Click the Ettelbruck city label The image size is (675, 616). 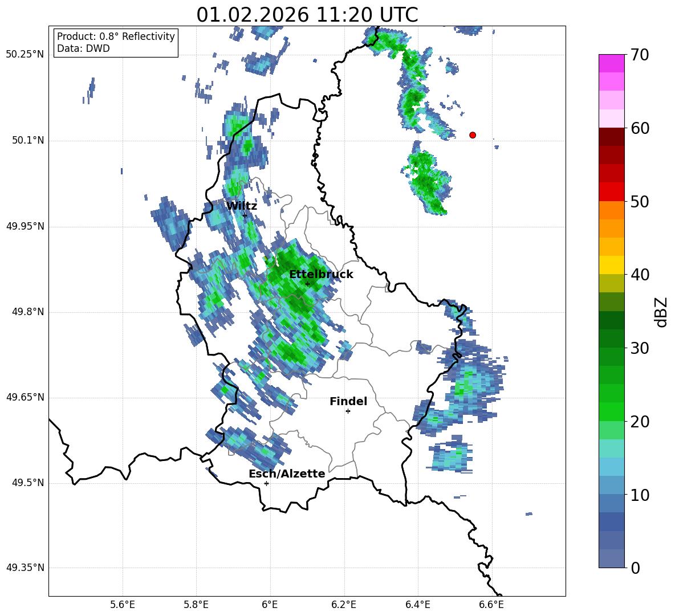click(321, 275)
